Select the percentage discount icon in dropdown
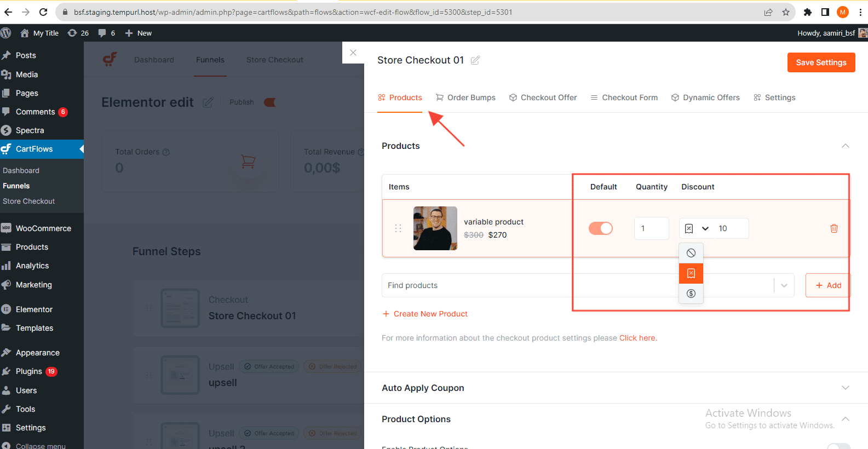Viewport: 868px width, 449px height. 691,273
